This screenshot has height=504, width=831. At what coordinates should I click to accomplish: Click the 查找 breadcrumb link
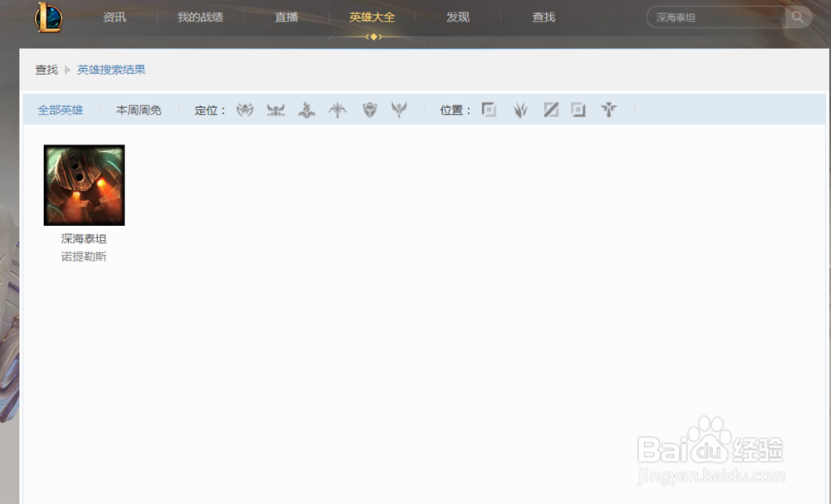[45, 69]
